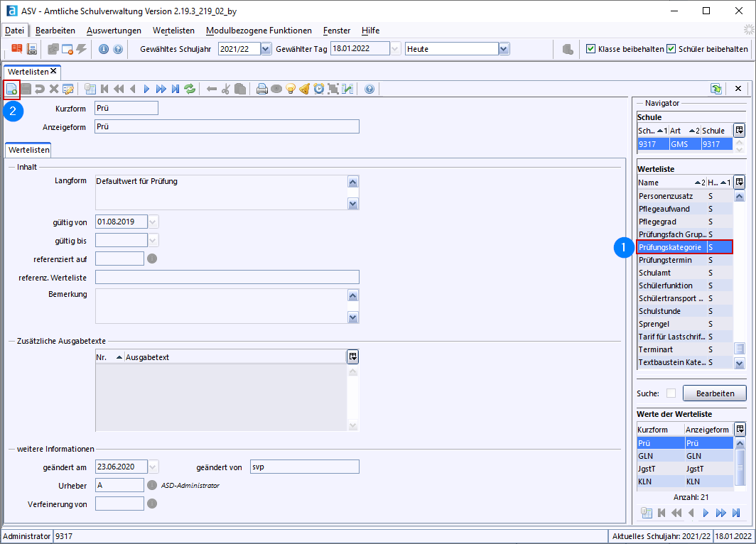Go to next value in navigator bottom bar
756x544 pixels.
tap(706, 513)
